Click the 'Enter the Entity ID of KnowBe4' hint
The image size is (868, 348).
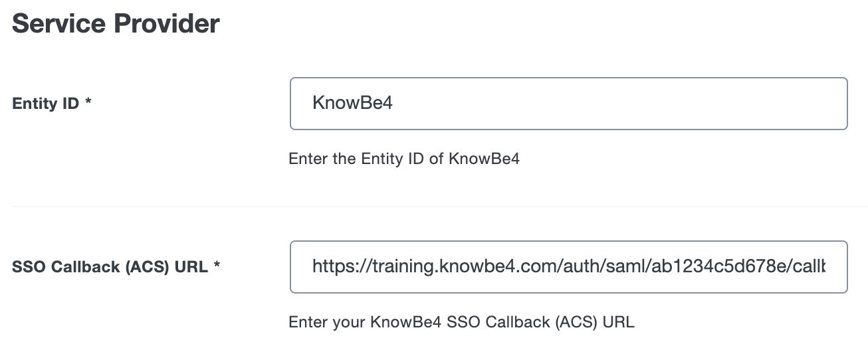click(x=403, y=159)
